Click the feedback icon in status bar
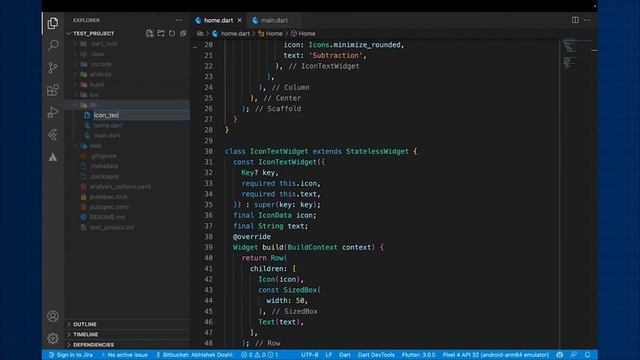 (574, 355)
